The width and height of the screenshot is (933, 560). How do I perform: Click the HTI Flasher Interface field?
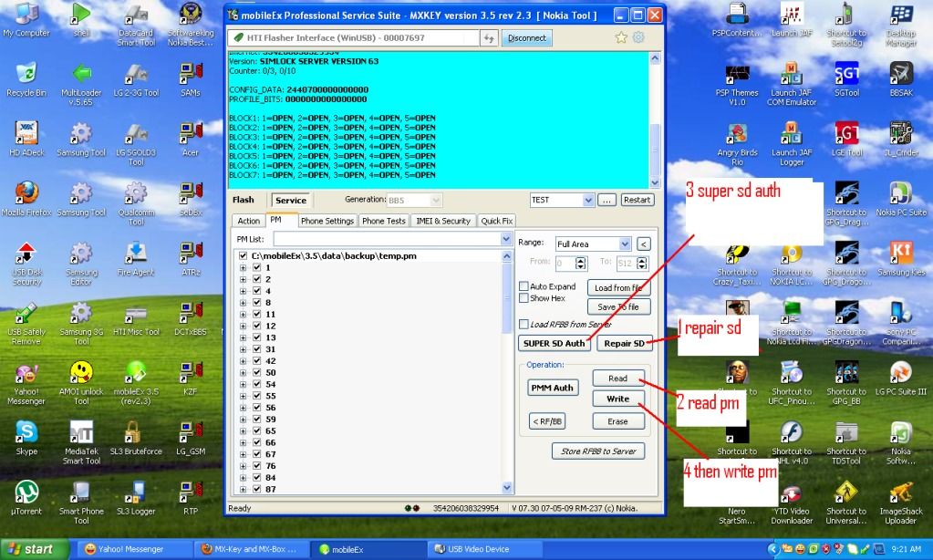(x=354, y=38)
